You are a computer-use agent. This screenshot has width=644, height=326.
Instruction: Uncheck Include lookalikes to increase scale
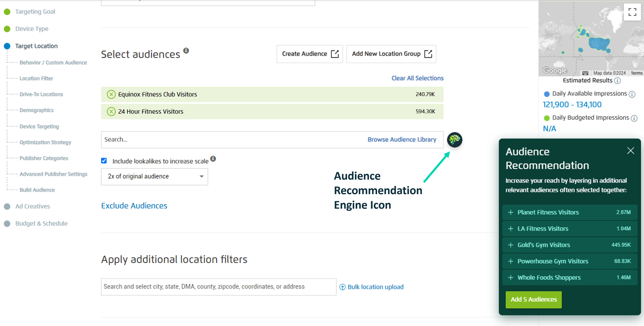click(104, 161)
